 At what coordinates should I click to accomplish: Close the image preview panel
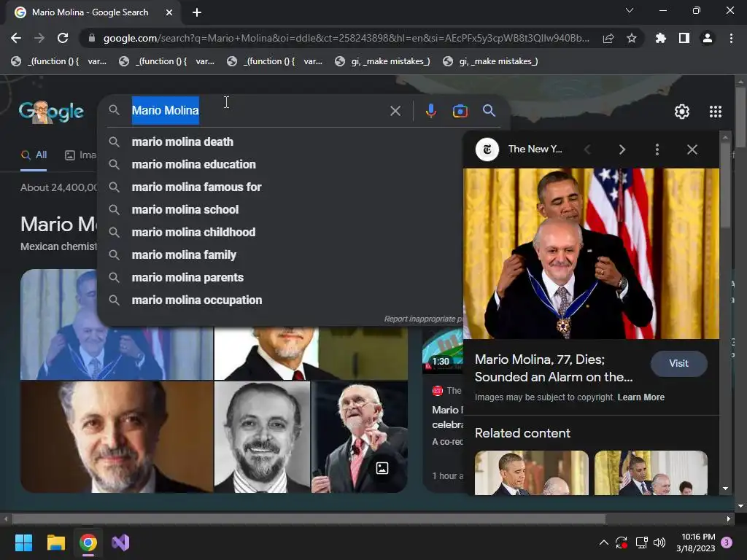coord(692,149)
